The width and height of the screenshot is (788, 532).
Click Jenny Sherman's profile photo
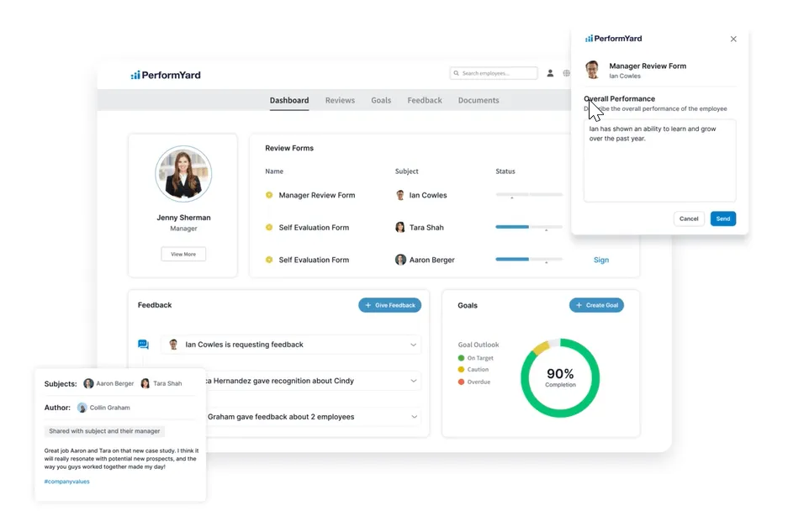click(x=183, y=174)
